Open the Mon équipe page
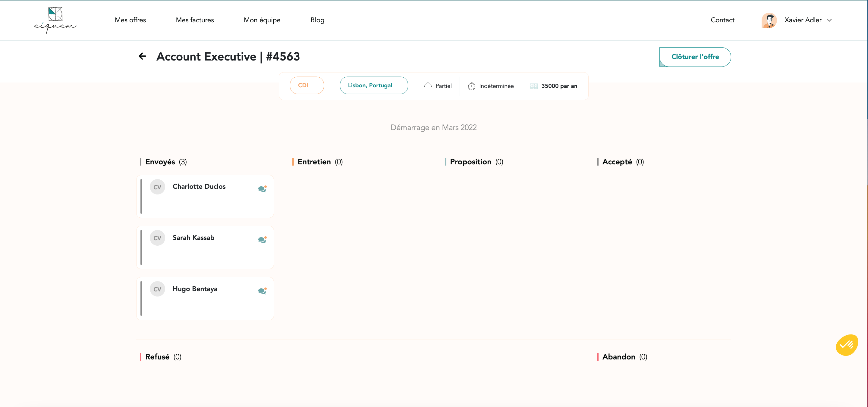868x407 pixels. tap(262, 20)
